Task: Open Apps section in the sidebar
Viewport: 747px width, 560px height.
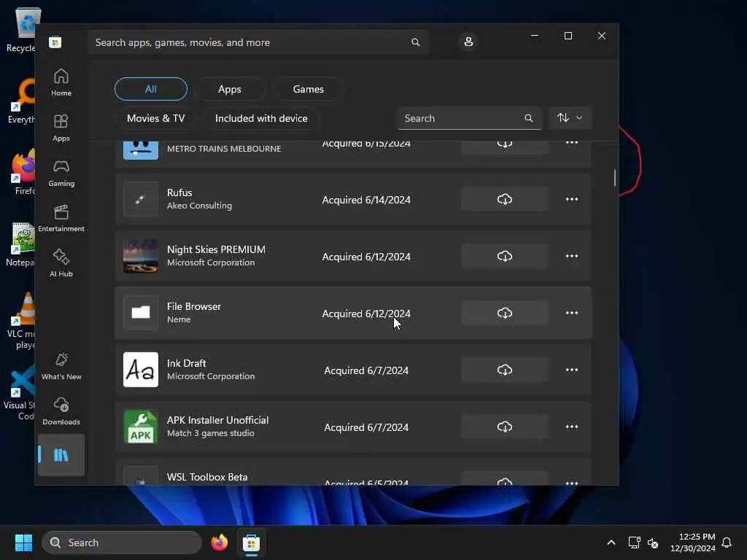Action: [61, 128]
